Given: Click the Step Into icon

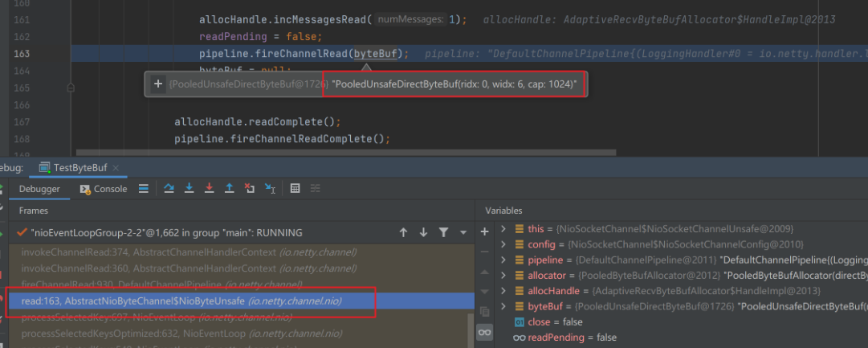Looking at the screenshot, I should tap(189, 189).
